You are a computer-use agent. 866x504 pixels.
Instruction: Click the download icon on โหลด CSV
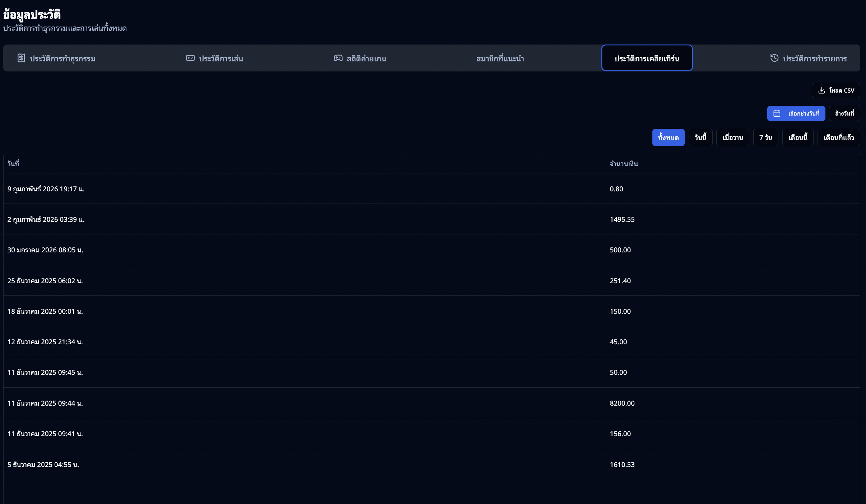pyautogui.click(x=821, y=90)
